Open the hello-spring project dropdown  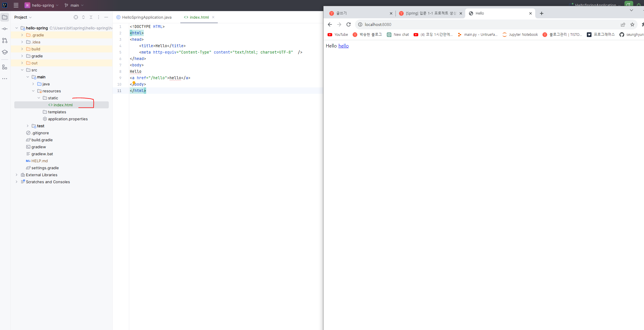point(42,5)
